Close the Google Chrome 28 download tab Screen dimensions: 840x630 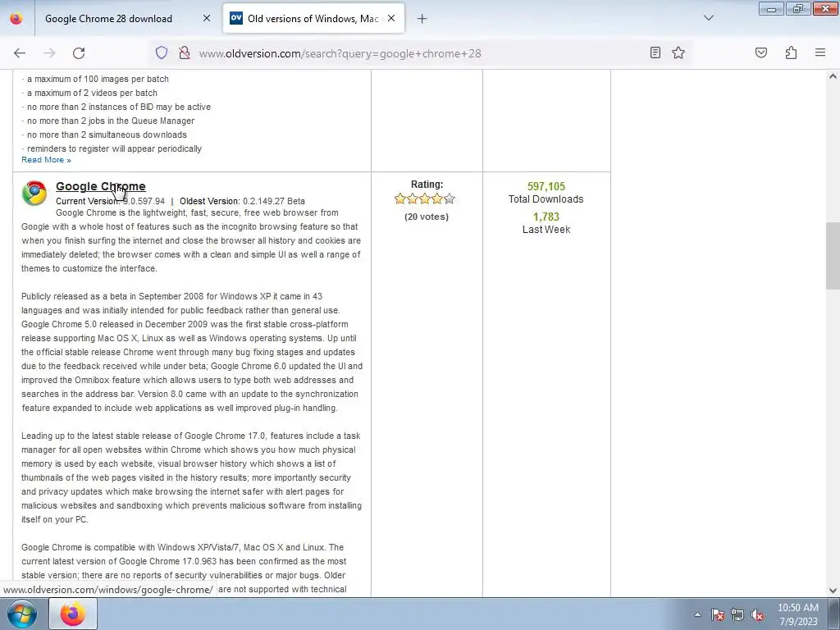(206, 18)
